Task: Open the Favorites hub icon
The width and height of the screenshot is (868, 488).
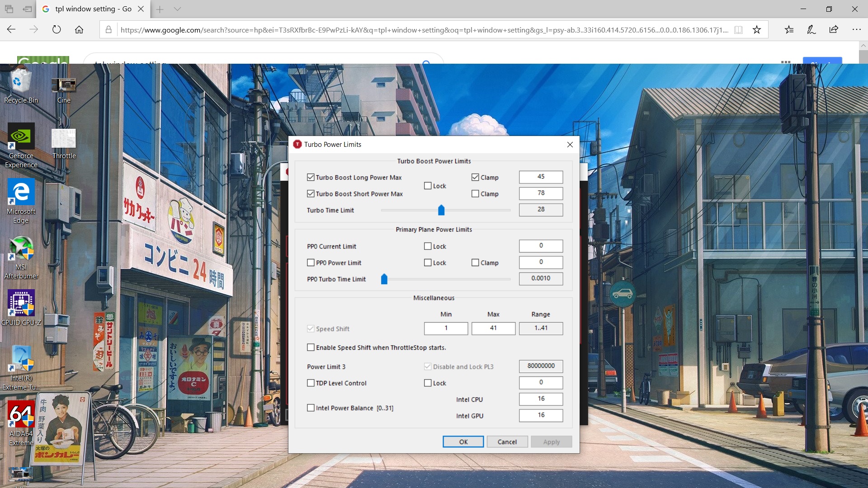Action: [x=789, y=30]
